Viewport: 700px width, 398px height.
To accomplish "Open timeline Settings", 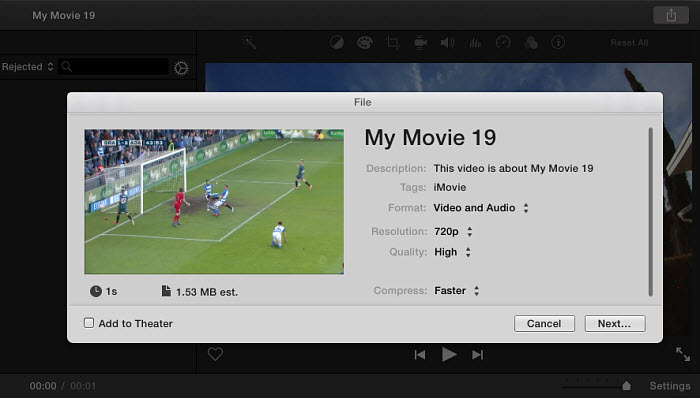I will click(670, 386).
